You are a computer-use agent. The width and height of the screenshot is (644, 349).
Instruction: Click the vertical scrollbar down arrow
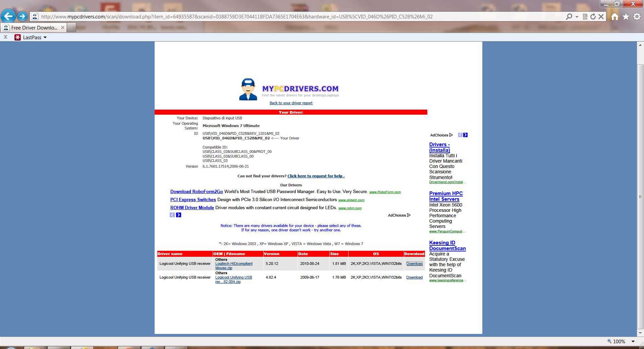(x=640, y=333)
